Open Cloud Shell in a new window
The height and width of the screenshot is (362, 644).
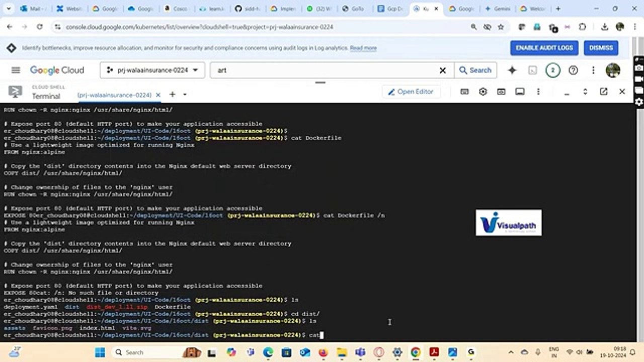(603, 92)
